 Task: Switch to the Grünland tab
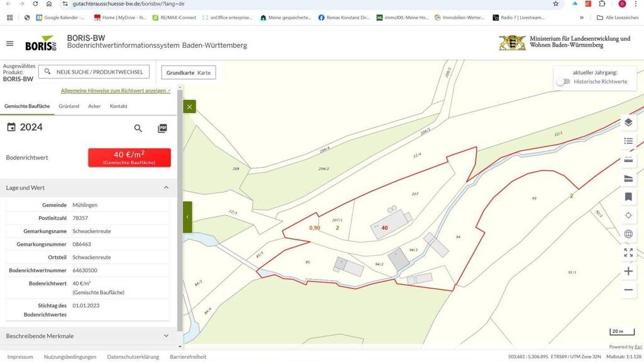(x=69, y=106)
